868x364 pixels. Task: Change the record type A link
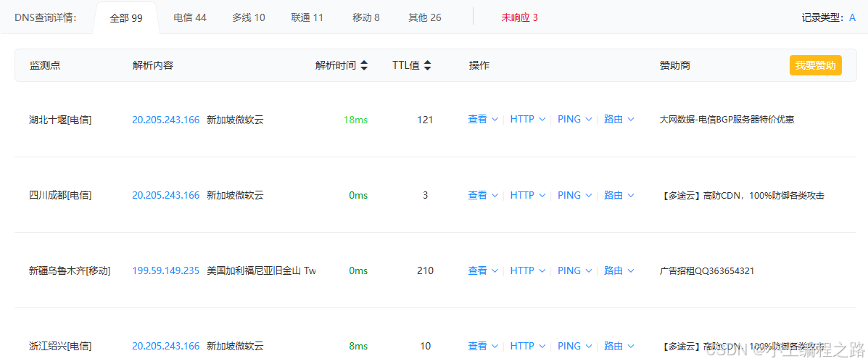coord(853,17)
